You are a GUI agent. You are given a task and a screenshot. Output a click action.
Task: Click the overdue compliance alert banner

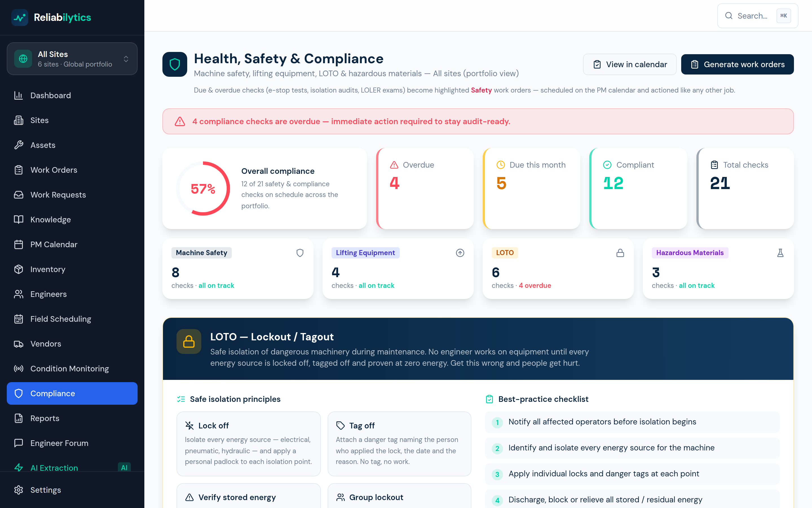click(x=478, y=121)
